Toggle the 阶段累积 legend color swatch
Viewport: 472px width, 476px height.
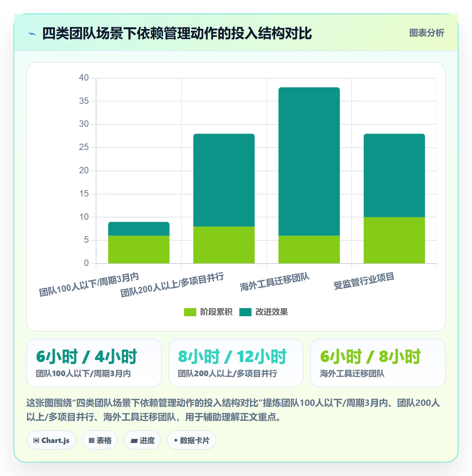(190, 312)
